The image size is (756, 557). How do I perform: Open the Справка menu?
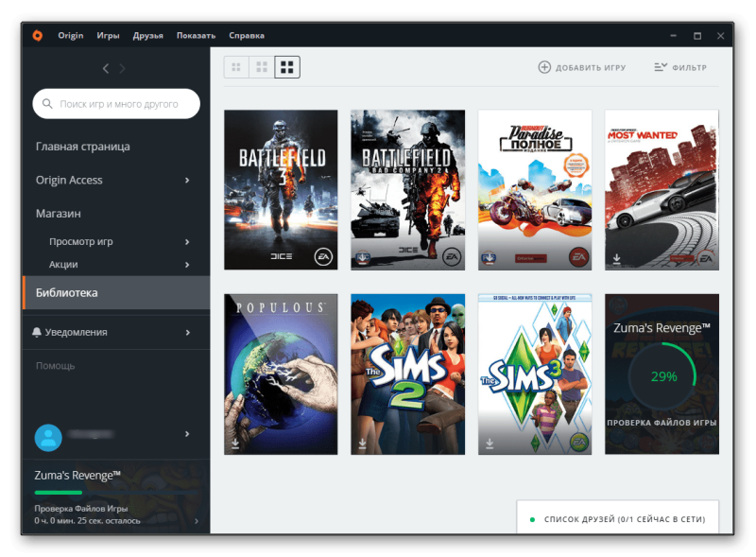click(247, 35)
